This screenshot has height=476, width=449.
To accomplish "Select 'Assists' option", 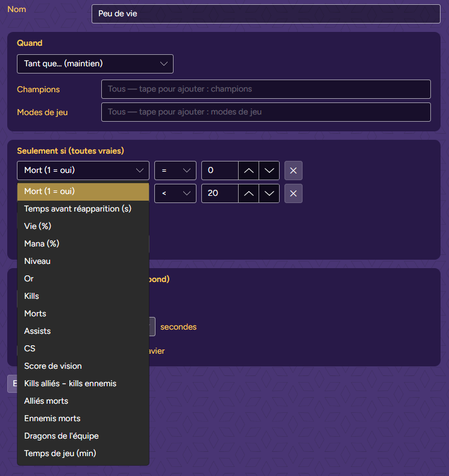I will (x=83, y=331).
